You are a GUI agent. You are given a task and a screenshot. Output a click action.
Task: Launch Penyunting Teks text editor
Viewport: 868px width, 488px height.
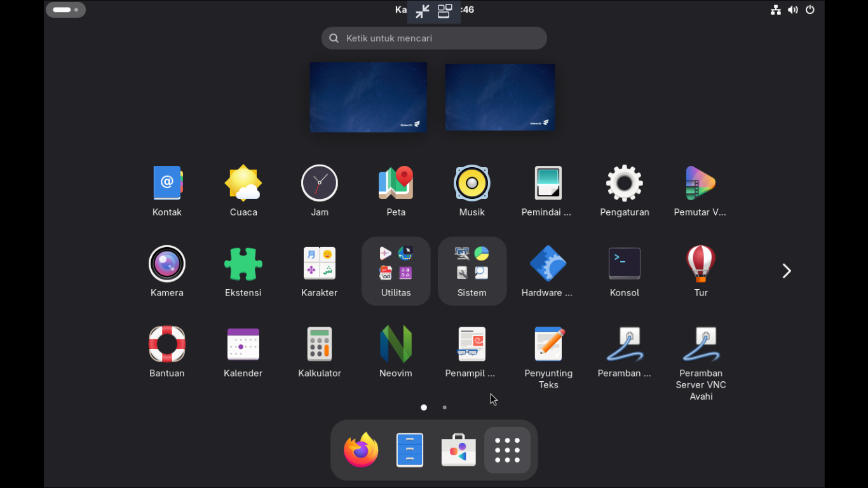click(548, 357)
